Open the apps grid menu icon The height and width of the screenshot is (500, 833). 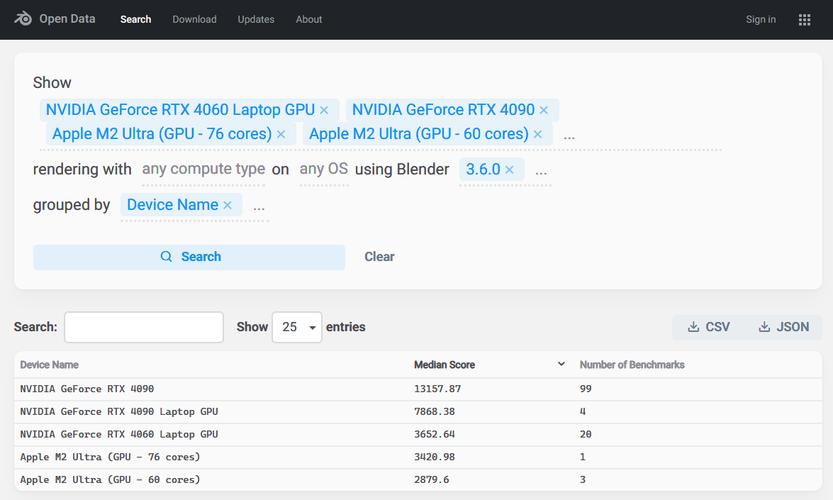[x=804, y=19]
